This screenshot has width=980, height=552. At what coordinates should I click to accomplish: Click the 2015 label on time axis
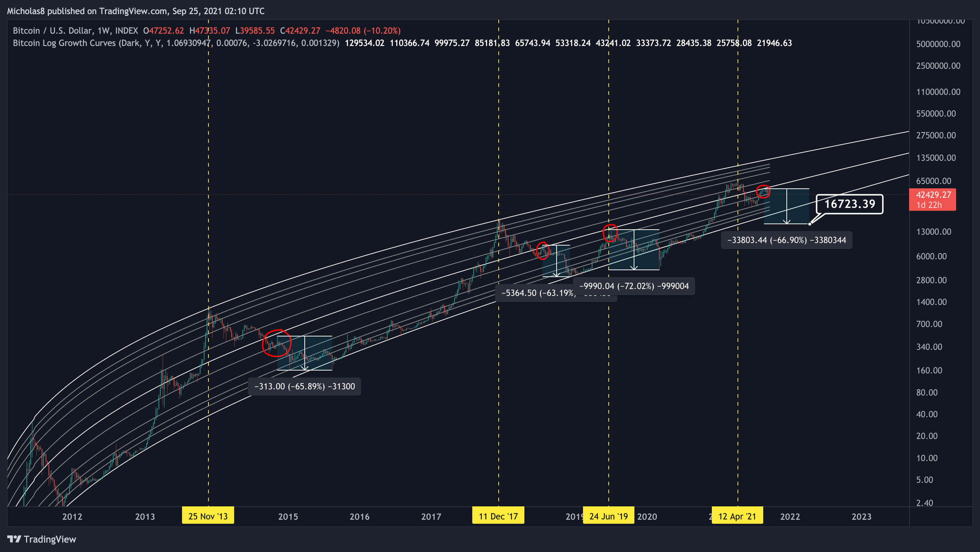pyautogui.click(x=288, y=517)
